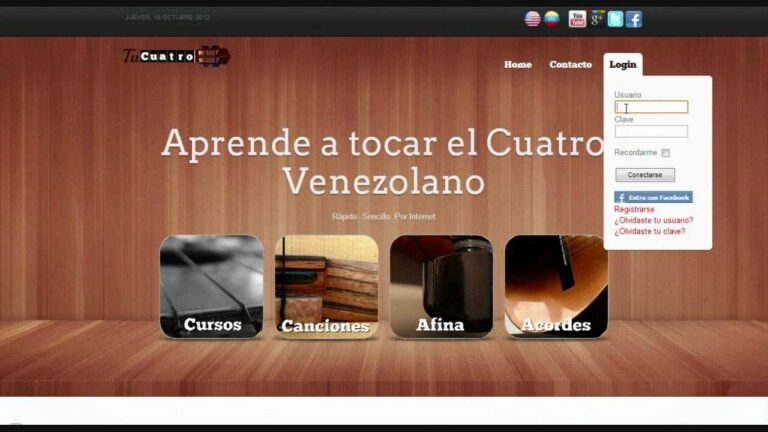Visit the Twitter profile icon

[x=615, y=19]
